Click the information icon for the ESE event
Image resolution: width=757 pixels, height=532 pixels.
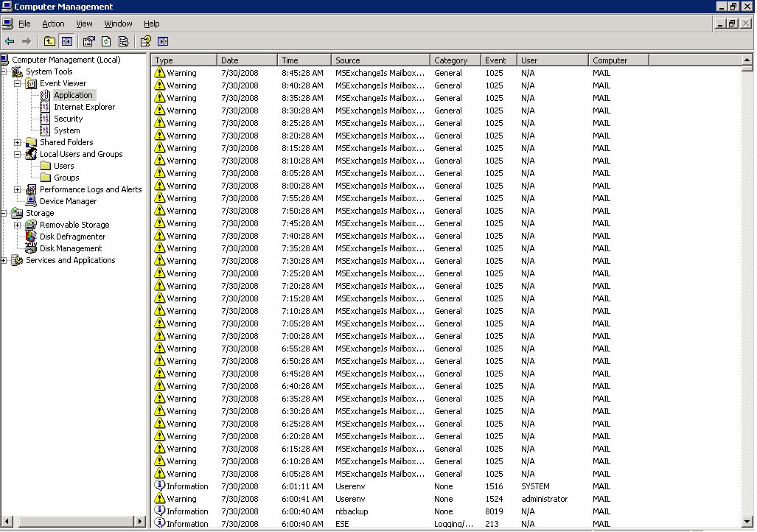160,523
